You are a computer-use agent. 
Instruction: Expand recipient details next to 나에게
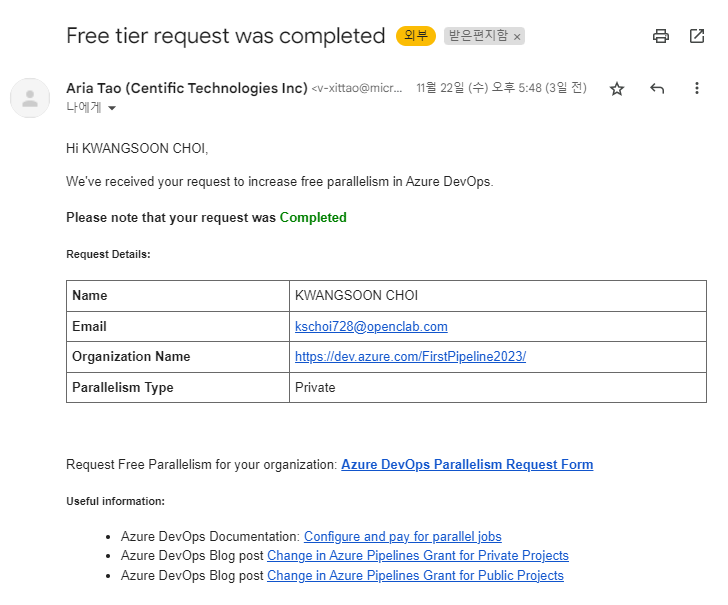[112, 108]
